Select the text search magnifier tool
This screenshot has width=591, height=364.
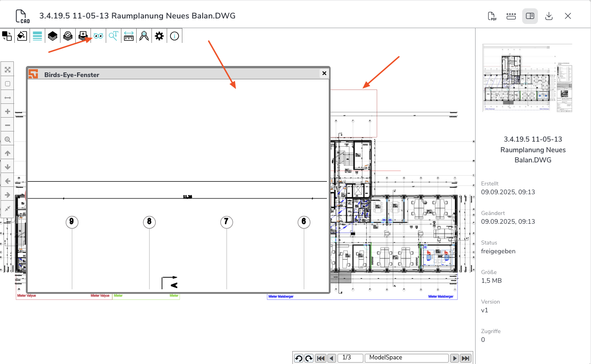[x=114, y=36]
